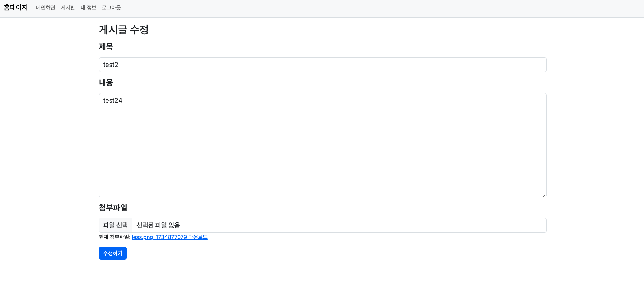Viewport: 644px width, 287px height.
Task: Click inside the 내용 textarea with test24
Action: (322, 145)
